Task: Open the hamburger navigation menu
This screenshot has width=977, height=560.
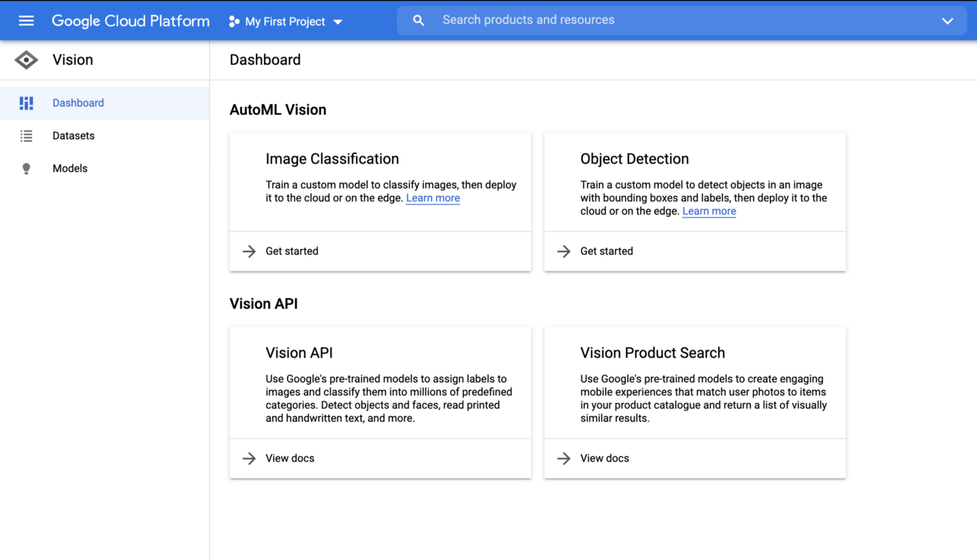Action: click(26, 21)
